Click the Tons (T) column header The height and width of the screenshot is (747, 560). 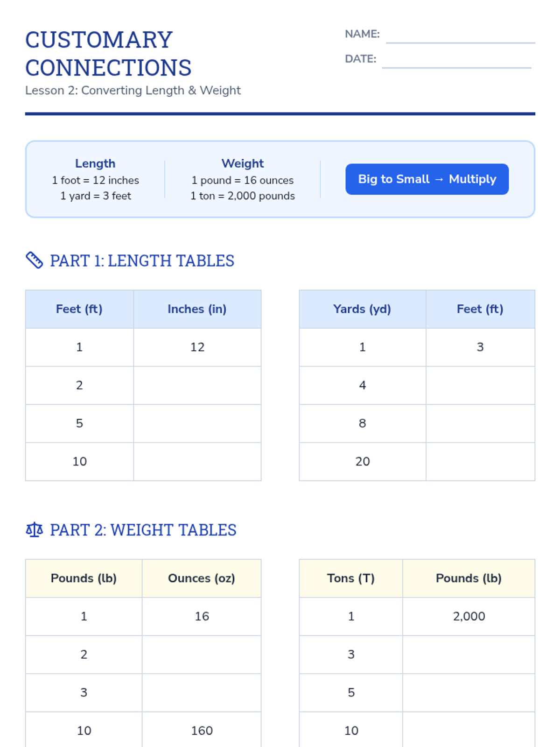click(x=351, y=578)
